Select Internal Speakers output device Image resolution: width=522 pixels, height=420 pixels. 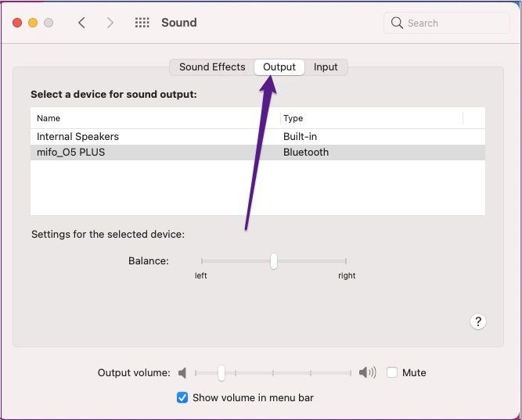[257, 136]
